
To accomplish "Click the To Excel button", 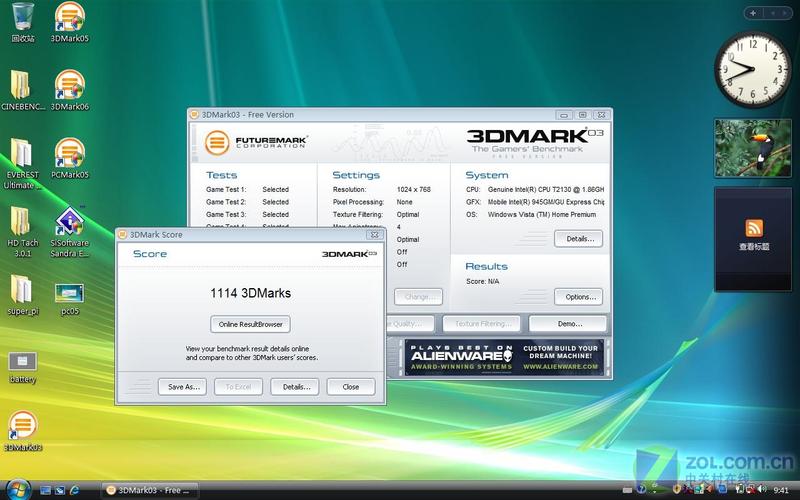I will 238,387.
